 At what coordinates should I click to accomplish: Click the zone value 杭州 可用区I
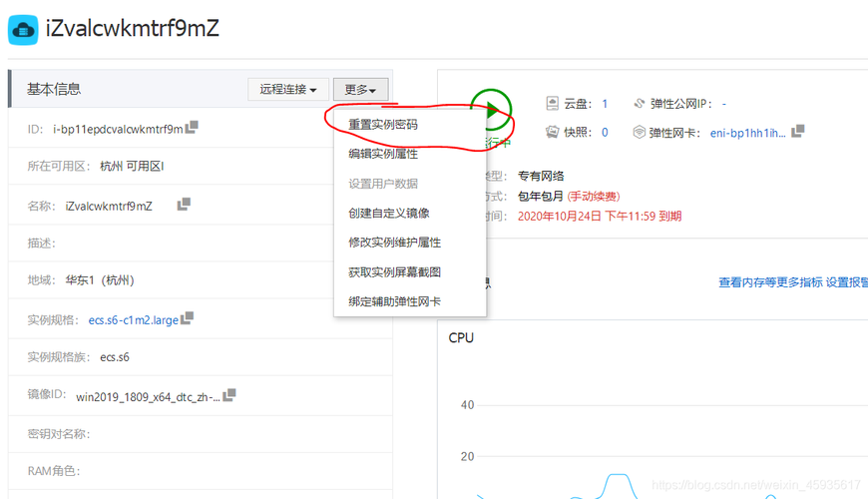tap(132, 166)
